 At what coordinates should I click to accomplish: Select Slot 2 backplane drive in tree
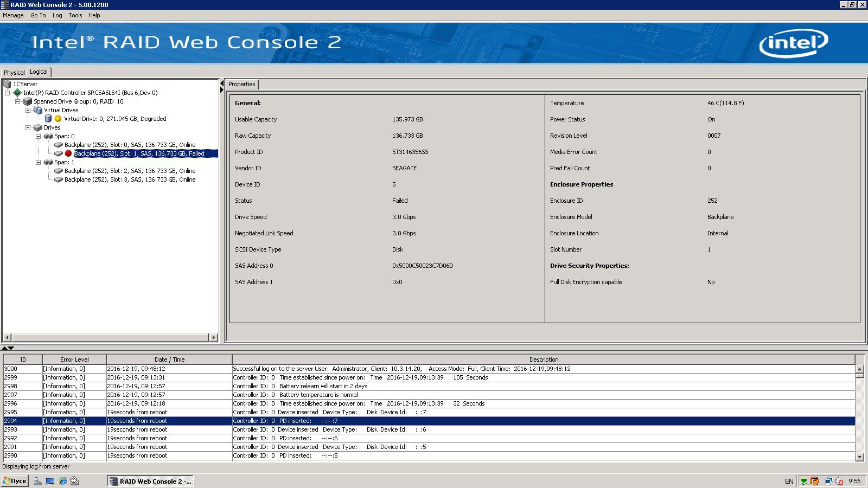click(x=130, y=171)
